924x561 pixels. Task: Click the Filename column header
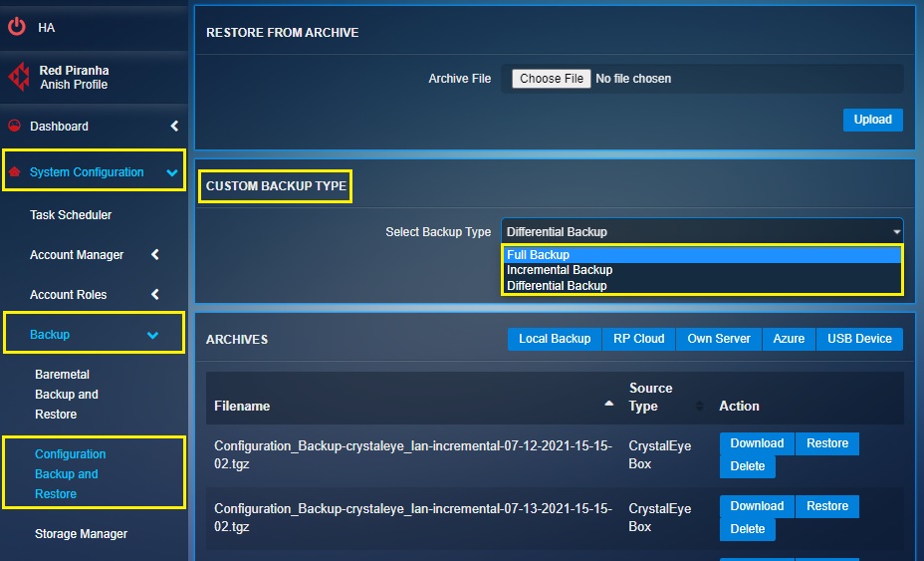242,406
